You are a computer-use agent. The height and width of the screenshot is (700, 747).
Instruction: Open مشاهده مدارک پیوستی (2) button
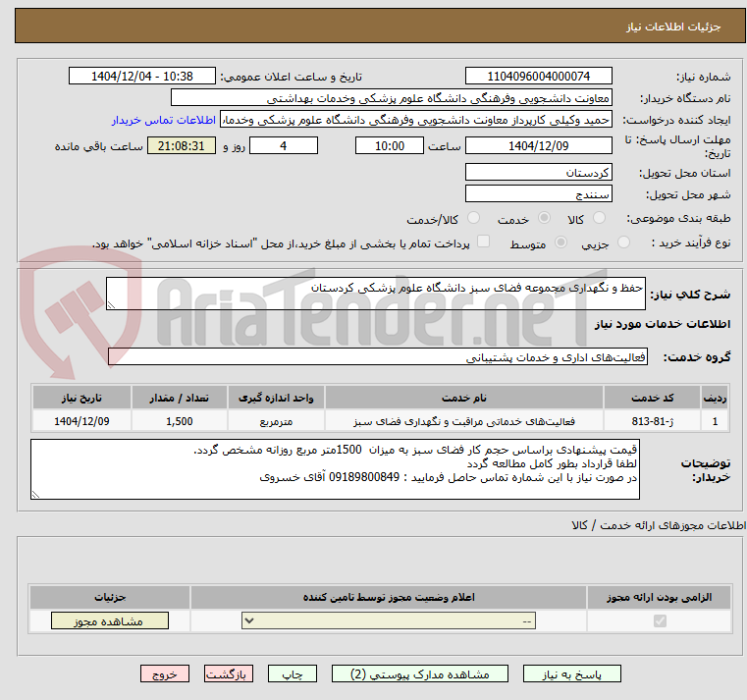pos(420,673)
